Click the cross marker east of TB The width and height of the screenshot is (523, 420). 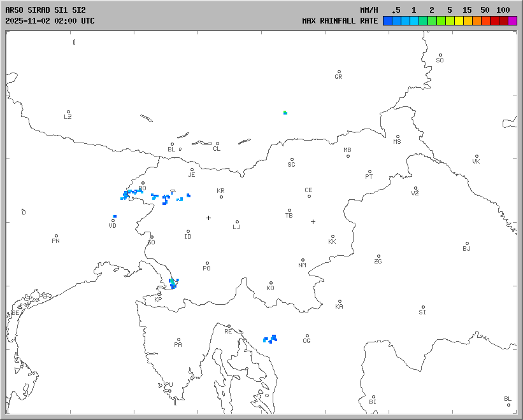click(313, 221)
